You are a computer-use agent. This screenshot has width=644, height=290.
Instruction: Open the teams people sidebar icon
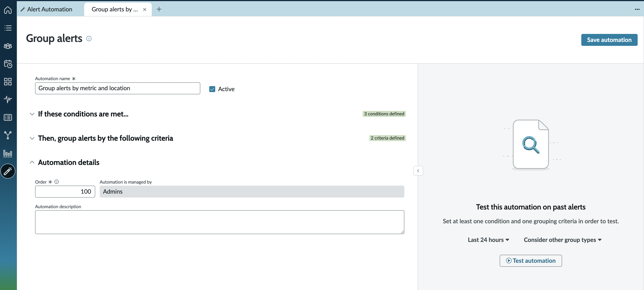(8, 46)
